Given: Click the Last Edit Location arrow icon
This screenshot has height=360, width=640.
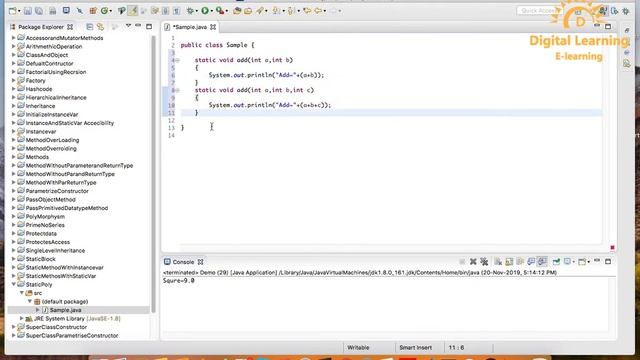Looking at the screenshot, I should coord(307,11).
